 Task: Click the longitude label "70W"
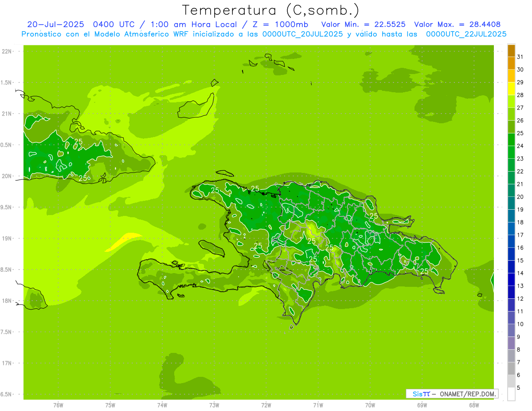tap(370, 405)
